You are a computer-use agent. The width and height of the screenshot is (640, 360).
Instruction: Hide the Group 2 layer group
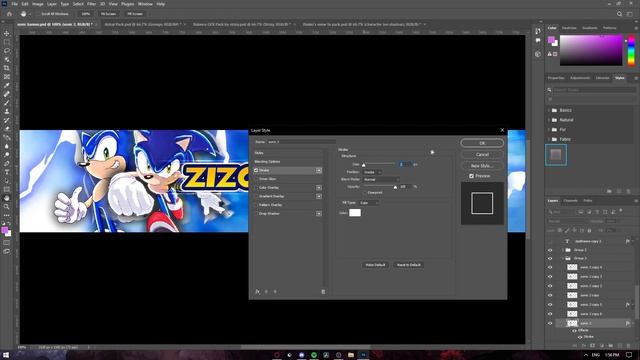click(x=550, y=250)
